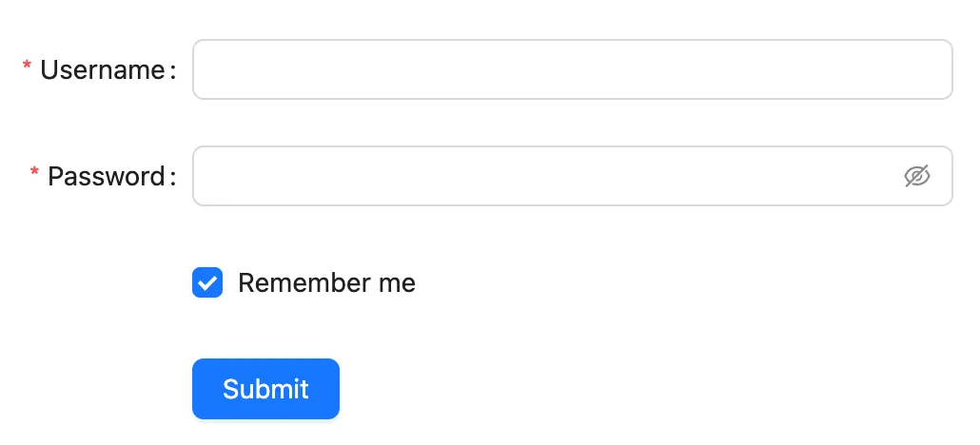Image resolution: width=980 pixels, height=445 pixels.
Task: Disable the Remember me option
Action: coord(207,282)
